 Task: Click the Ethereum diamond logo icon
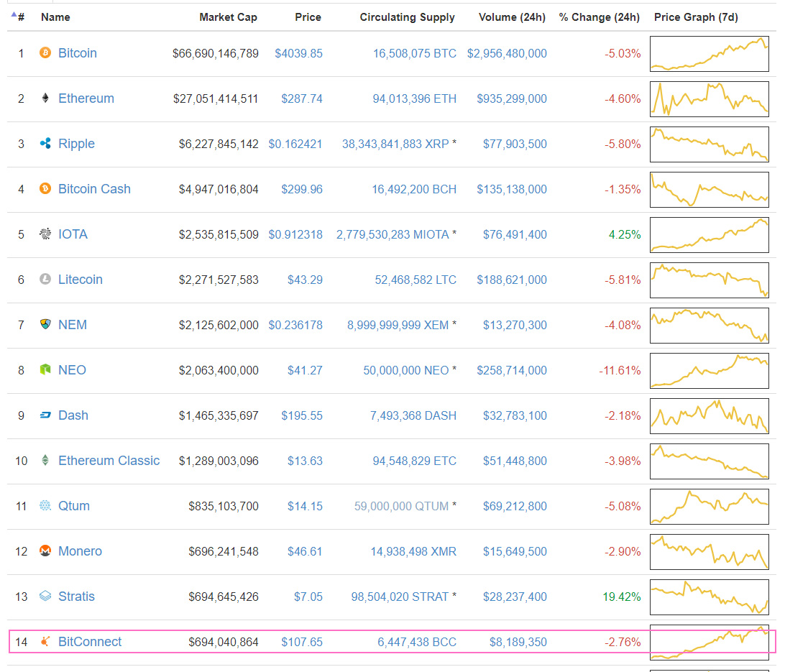[45, 98]
